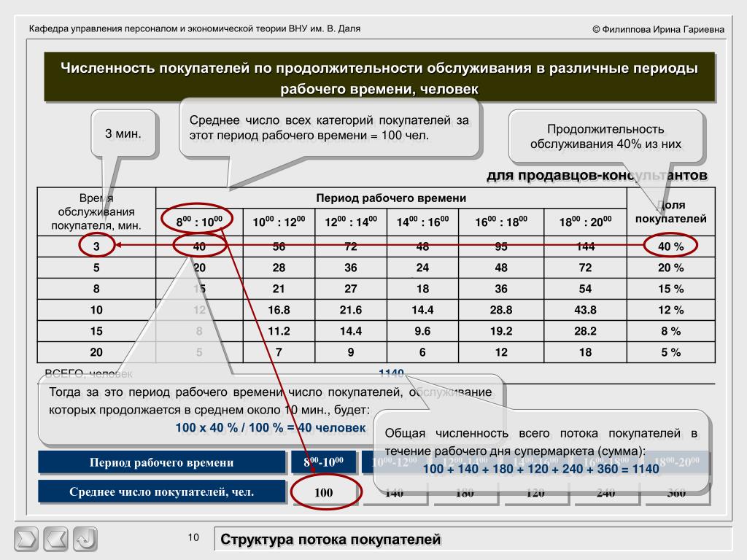Click the 'Среднее число всех категорий' callout
The width and height of the screenshot is (747, 560).
coord(329,128)
